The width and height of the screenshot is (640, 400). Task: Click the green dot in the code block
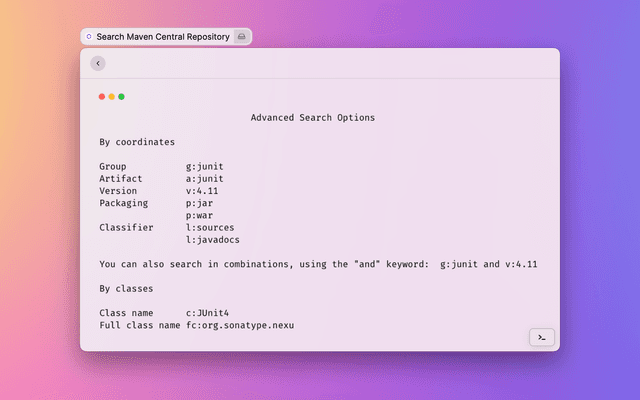click(122, 97)
